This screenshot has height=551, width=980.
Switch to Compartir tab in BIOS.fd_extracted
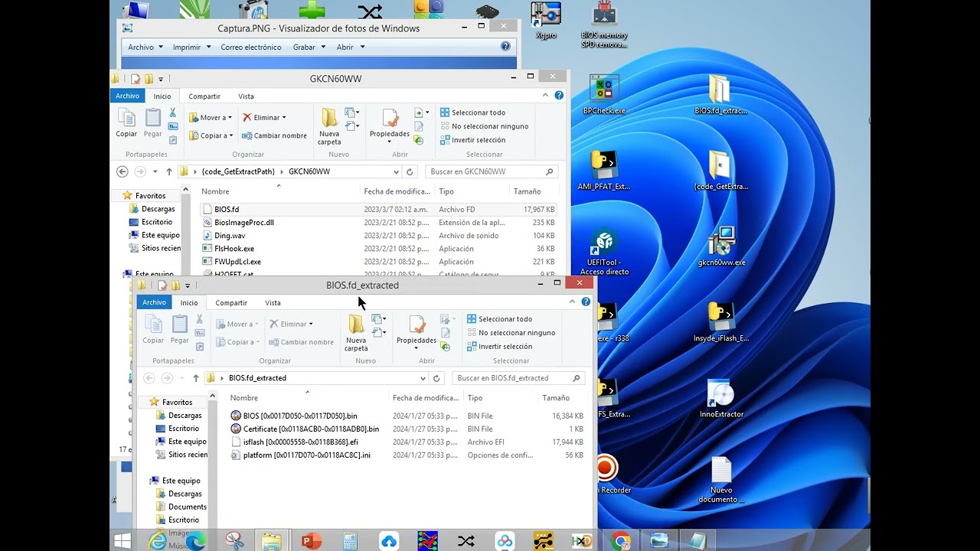pos(231,303)
